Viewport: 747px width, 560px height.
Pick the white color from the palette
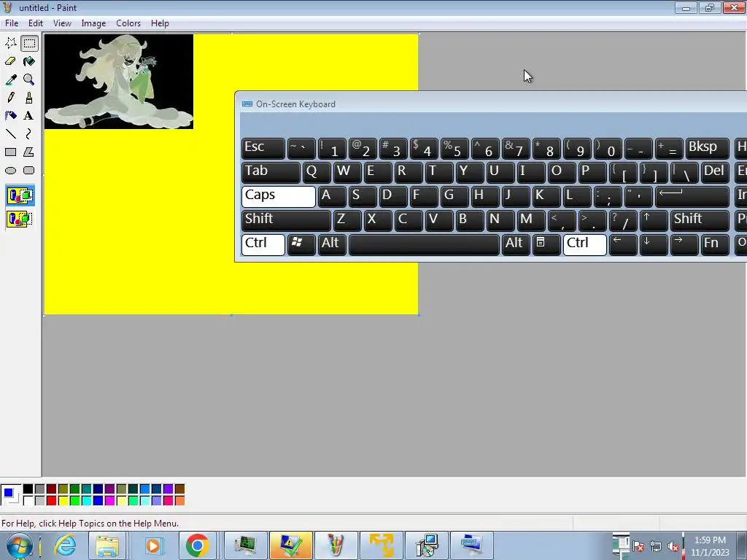[28, 500]
